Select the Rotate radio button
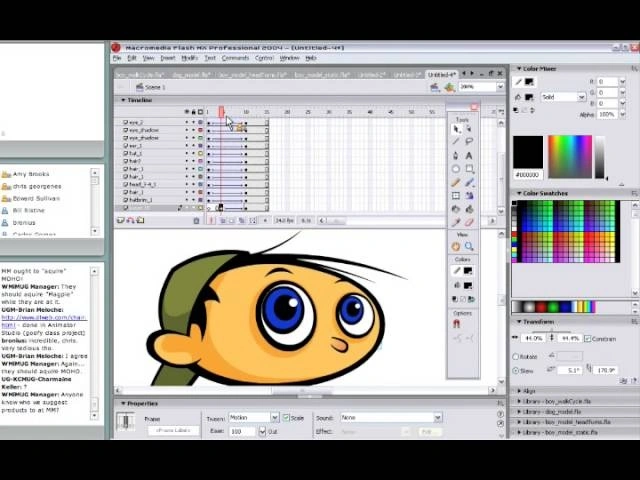The width and height of the screenshot is (640, 480). (516, 357)
